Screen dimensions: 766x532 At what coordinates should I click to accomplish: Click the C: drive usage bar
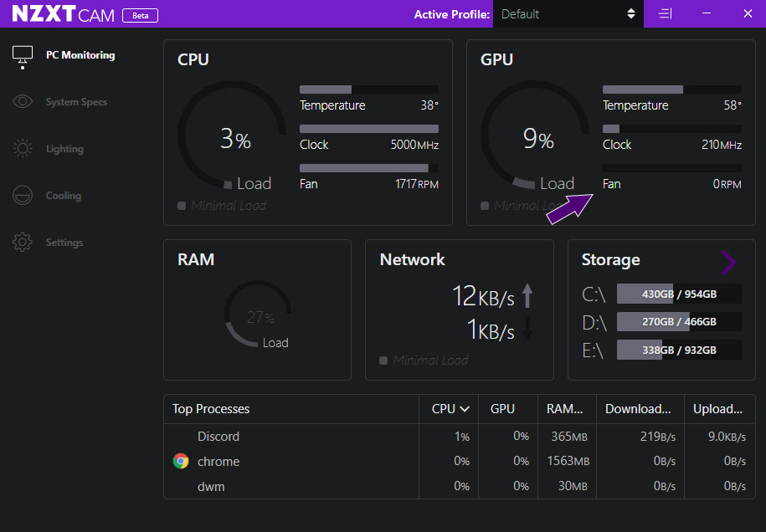point(678,294)
